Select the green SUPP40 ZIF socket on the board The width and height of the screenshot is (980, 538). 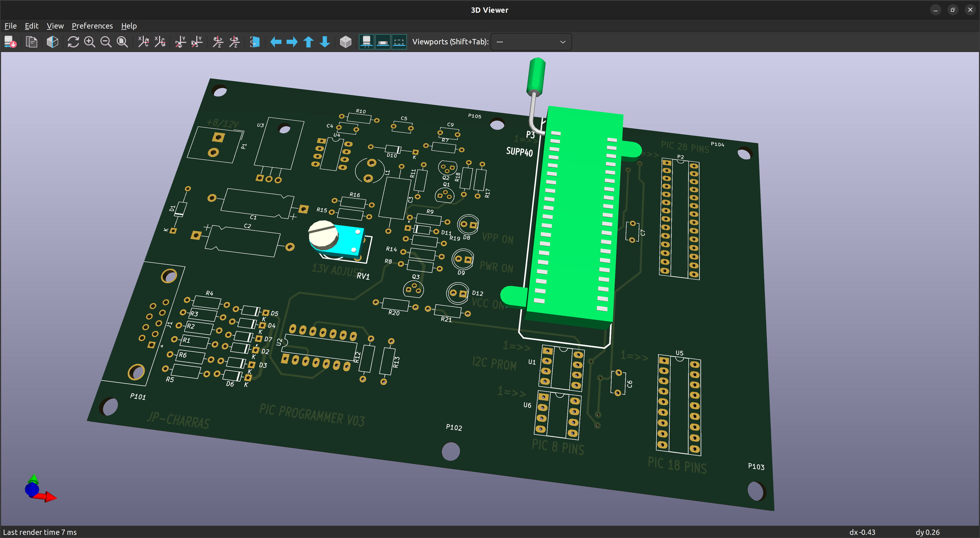578,213
